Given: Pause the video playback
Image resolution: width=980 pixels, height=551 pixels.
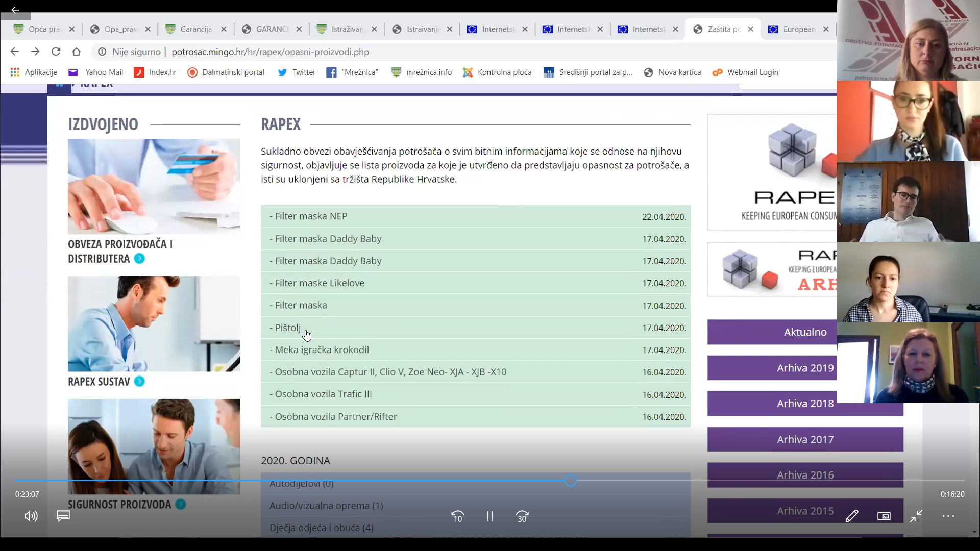Looking at the screenshot, I should [489, 516].
